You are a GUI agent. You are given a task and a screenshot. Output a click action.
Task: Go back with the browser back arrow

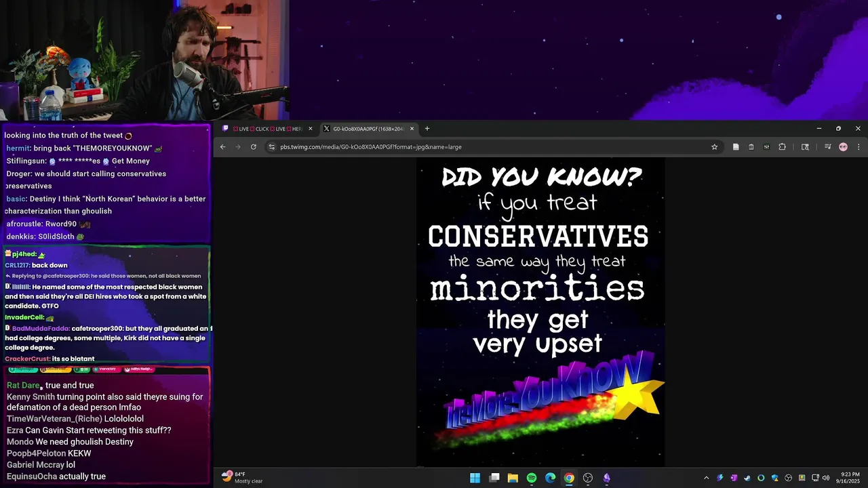pos(222,147)
